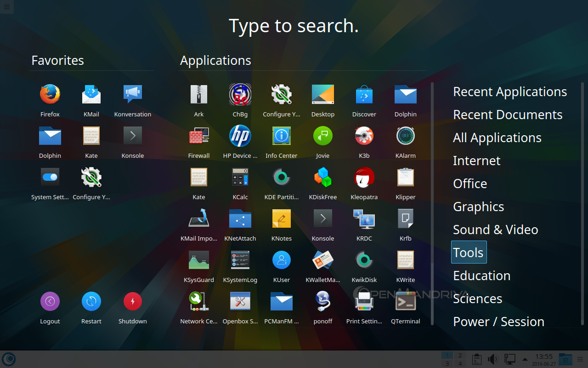Click the volume icon in system tray
588x368 pixels.
pyautogui.click(x=492, y=359)
